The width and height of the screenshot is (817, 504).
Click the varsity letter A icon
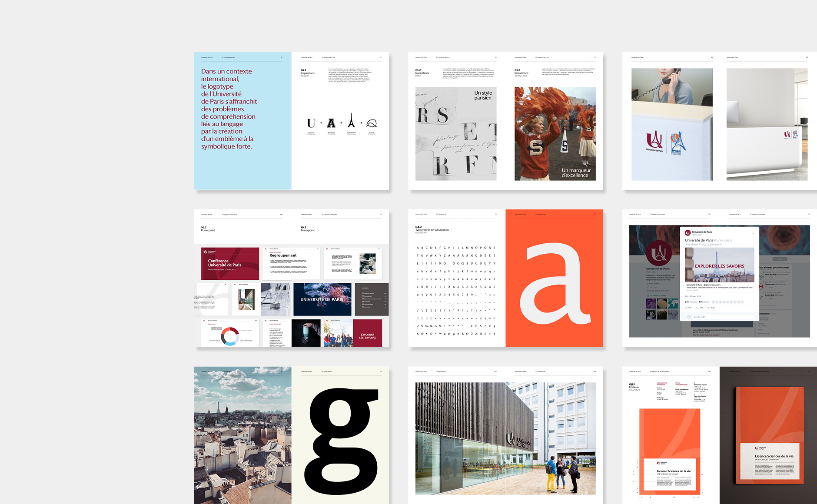pos(331,123)
